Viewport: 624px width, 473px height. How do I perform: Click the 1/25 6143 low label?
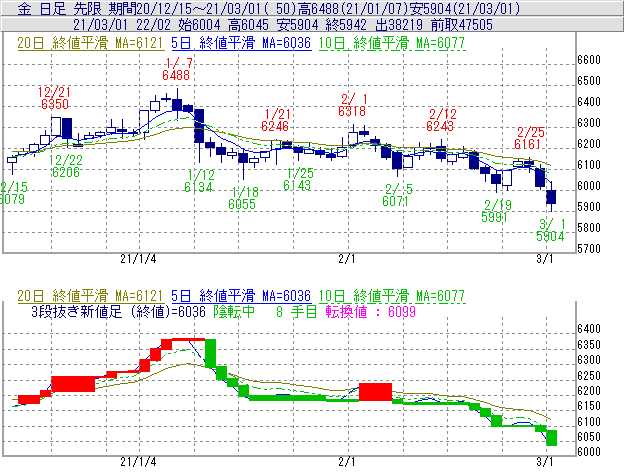[297, 179]
